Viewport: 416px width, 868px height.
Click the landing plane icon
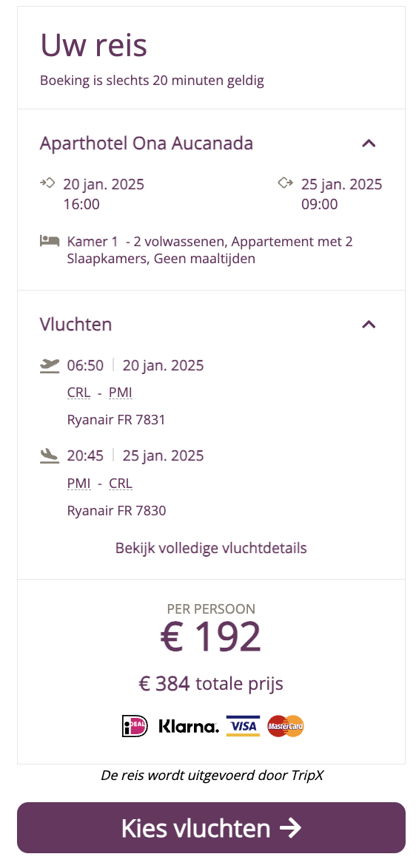click(50, 456)
